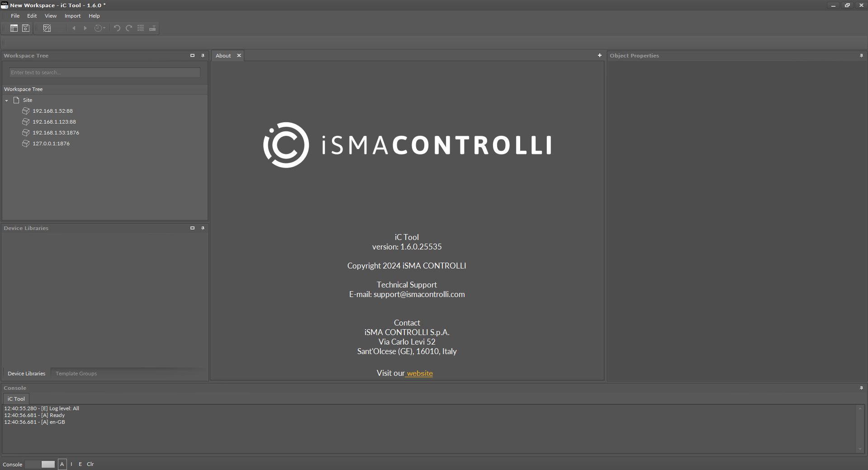Click the list view toolbar icon

point(141,28)
